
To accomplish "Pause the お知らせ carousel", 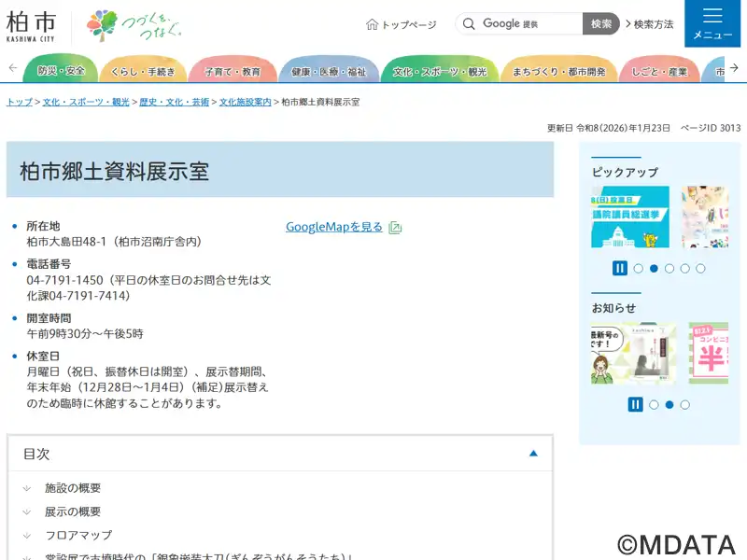I will tap(635, 405).
